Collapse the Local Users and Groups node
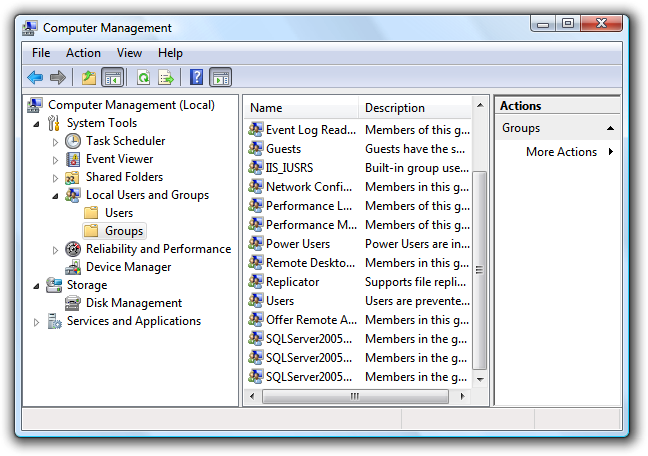This screenshot has height=456, width=648. point(55,196)
